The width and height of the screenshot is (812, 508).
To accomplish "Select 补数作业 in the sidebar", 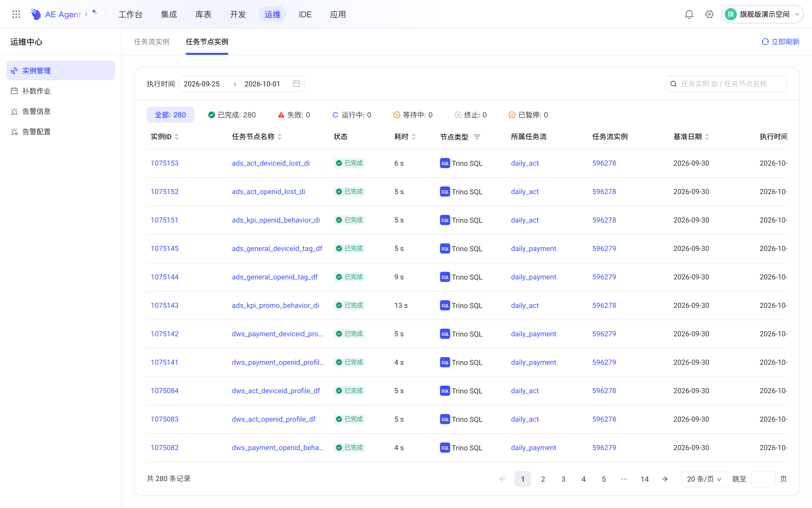I will (x=61, y=91).
